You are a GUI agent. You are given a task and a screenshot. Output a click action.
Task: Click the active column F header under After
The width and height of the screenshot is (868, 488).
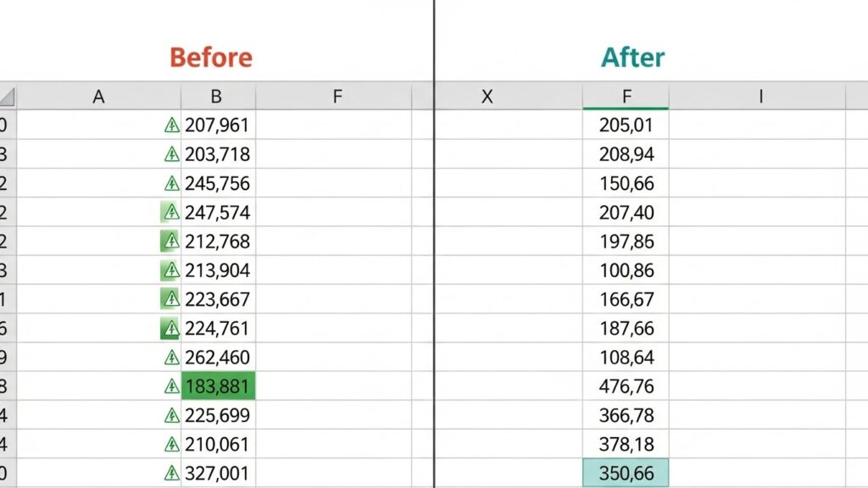pyautogui.click(x=626, y=97)
